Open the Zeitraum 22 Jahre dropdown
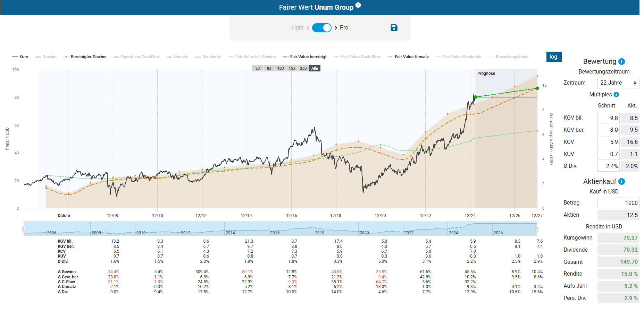This screenshot has width=644, height=312. point(618,83)
